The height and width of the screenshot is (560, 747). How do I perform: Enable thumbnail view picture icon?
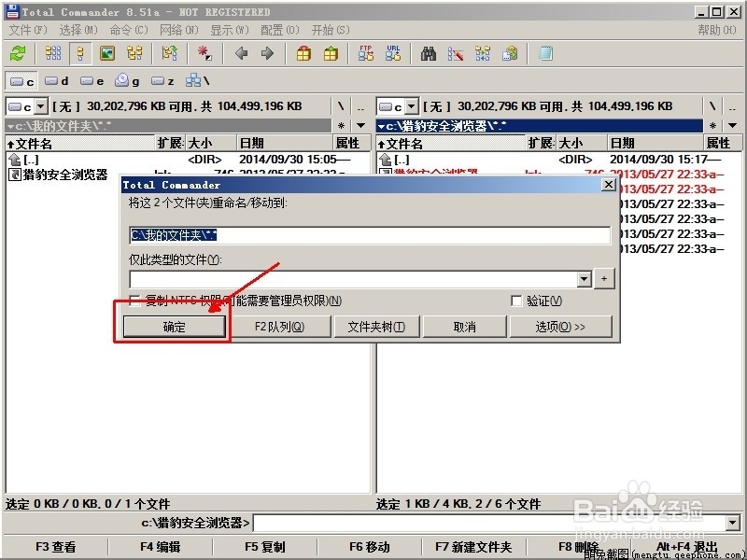pos(107,53)
